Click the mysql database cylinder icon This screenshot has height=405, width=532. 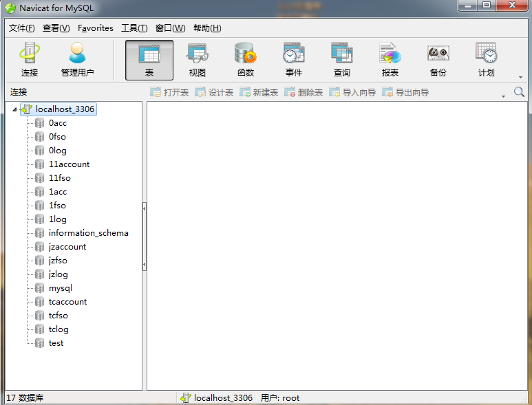(40, 288)
